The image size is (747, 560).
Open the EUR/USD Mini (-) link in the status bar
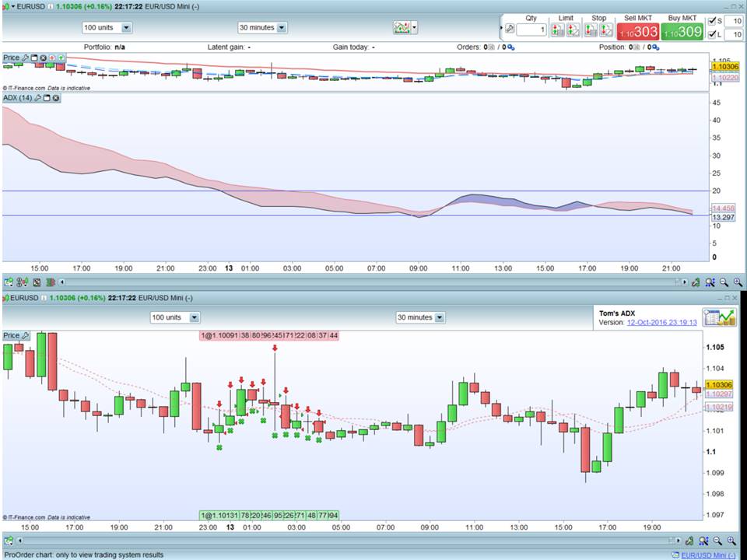click(708, 555)
